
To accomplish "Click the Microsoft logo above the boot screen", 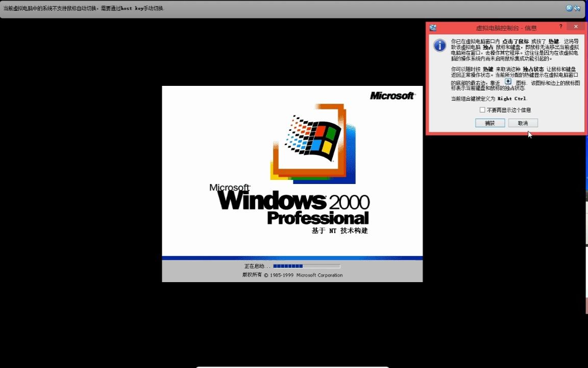I will point(392,96).
